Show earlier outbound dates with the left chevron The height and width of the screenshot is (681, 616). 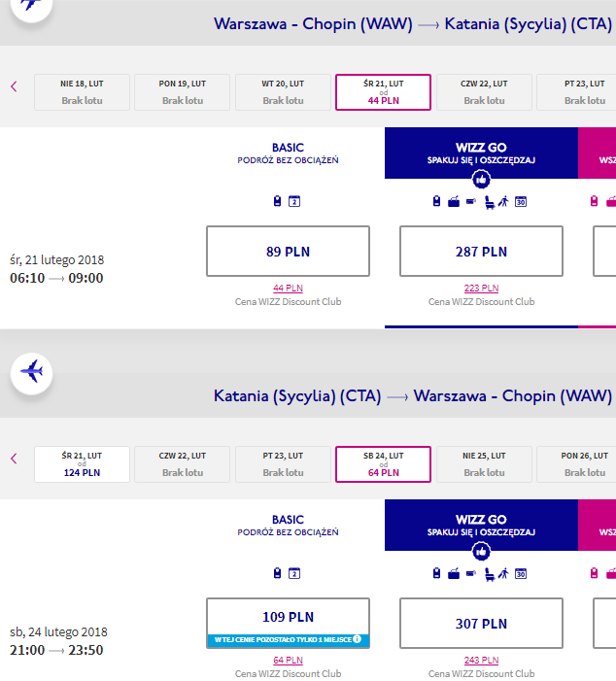[x=14, y=86]
